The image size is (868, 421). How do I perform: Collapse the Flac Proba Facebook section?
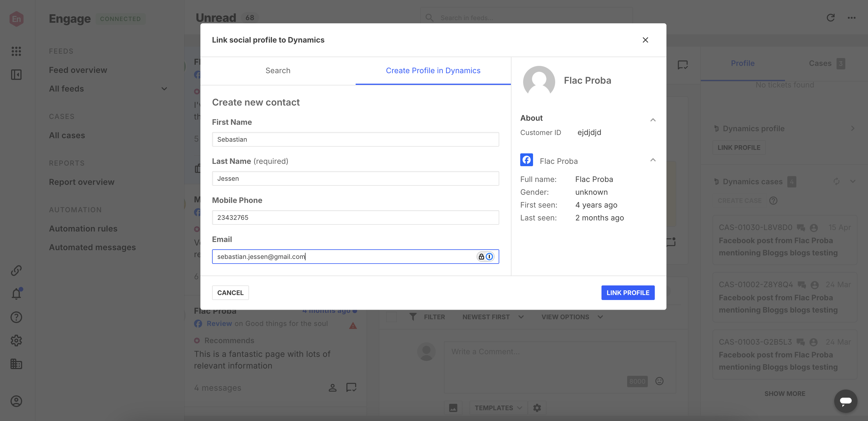pyautogui.click(x=653, y=160)
